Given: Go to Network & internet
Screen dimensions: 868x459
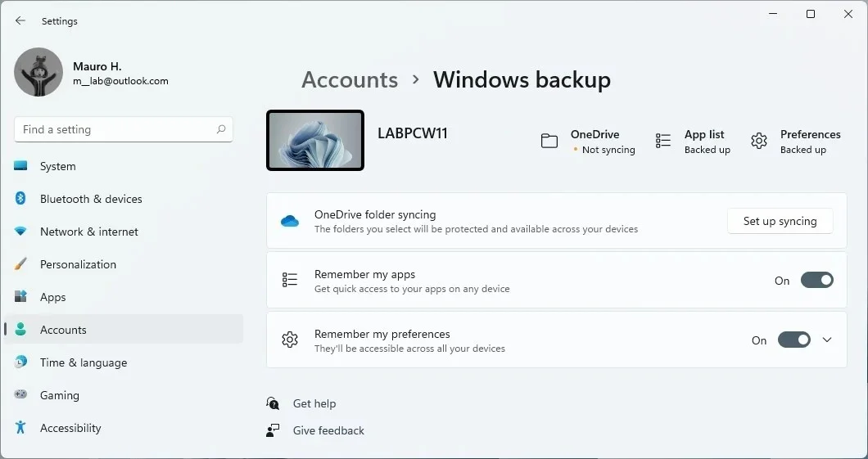Looking at the screenshot, I should click(89, 232).
